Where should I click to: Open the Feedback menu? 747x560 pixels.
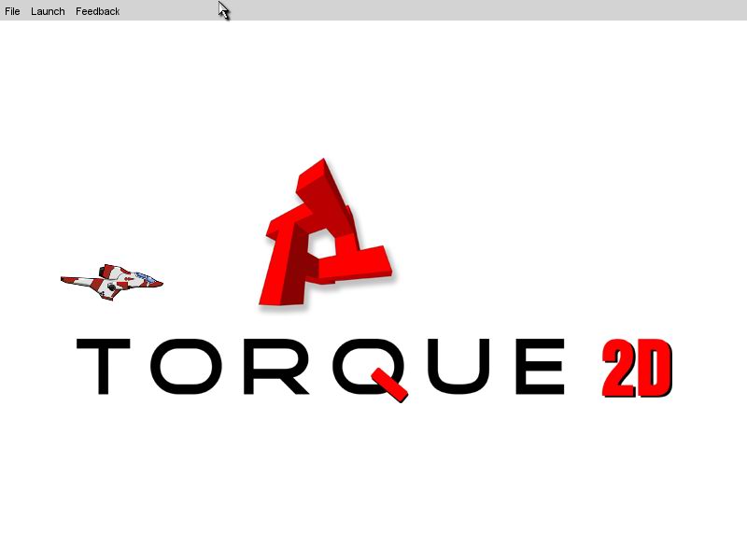pyautogui.click(x=98, y=11)
